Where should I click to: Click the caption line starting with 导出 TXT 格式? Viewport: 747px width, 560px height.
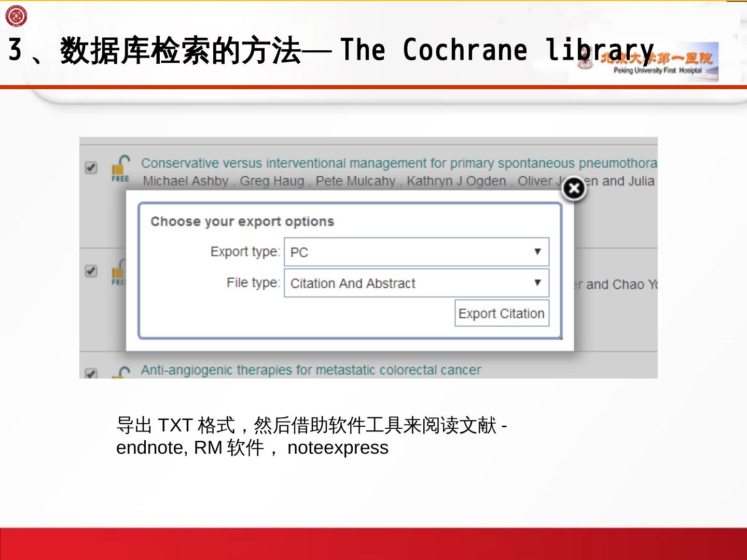click(x=312, y=425)
